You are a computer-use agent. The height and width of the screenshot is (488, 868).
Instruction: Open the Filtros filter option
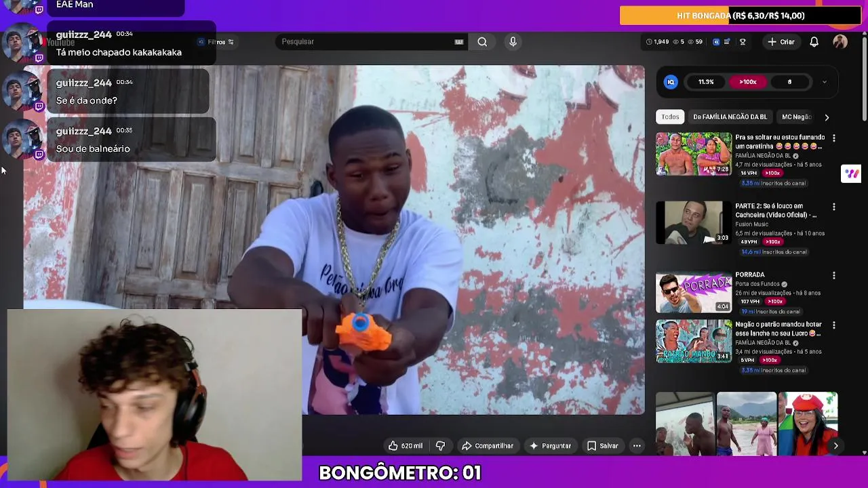(x=216, y=42)
